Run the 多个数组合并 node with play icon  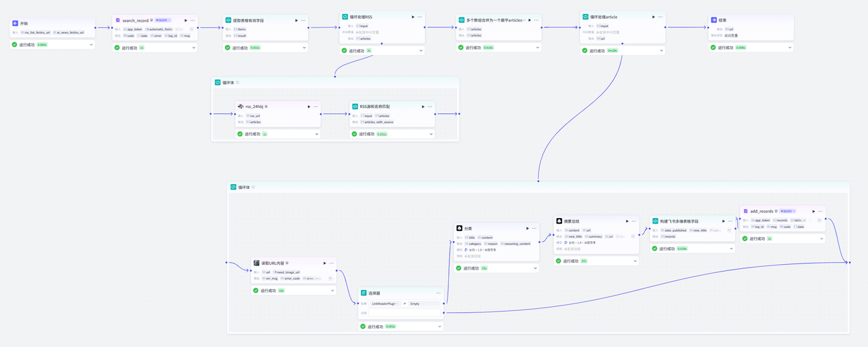[x=530, y=20]
